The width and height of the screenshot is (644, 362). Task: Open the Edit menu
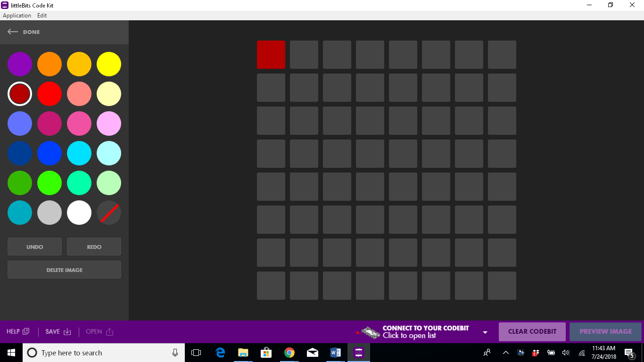point(42,16)
